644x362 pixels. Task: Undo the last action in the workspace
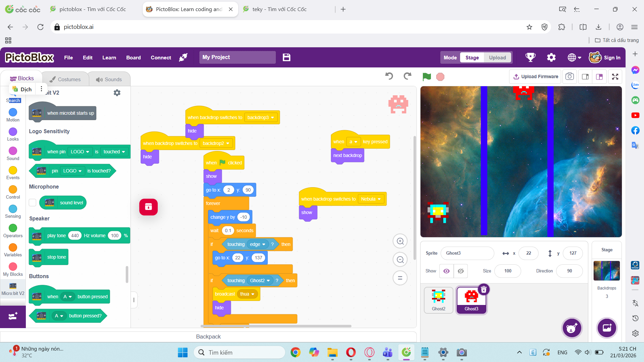point(389,76)
